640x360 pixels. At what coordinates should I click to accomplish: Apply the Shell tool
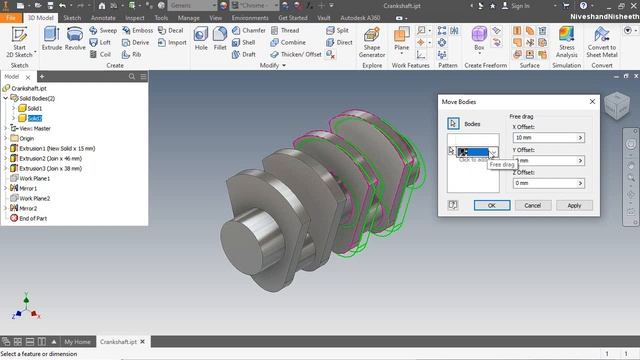(x=244, y=42)
